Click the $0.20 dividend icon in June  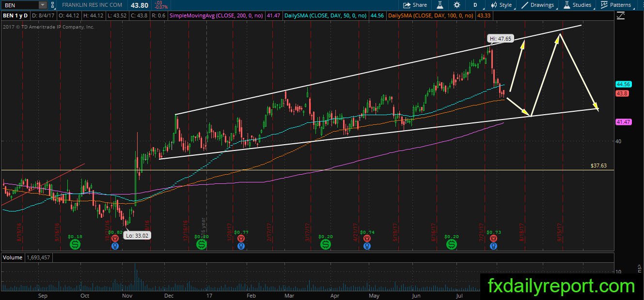(452, 245)
